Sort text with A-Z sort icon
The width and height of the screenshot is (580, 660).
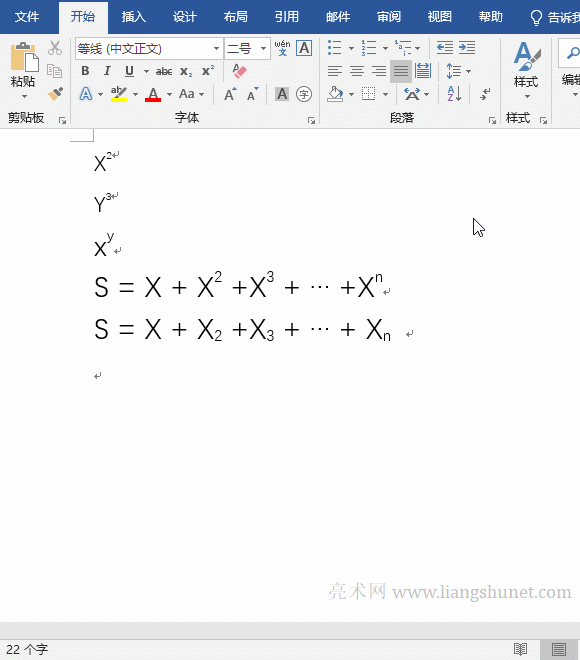point(454,94)
